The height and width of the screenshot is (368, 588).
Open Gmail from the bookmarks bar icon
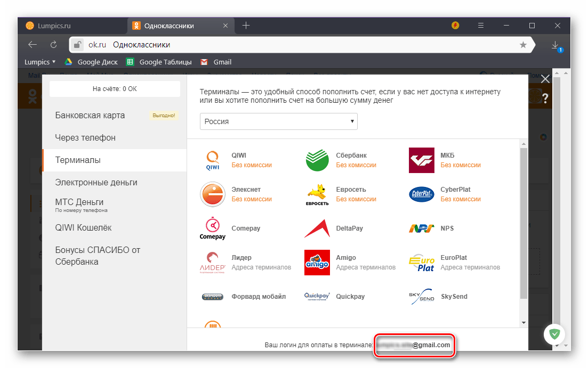[x=204, y=62]
